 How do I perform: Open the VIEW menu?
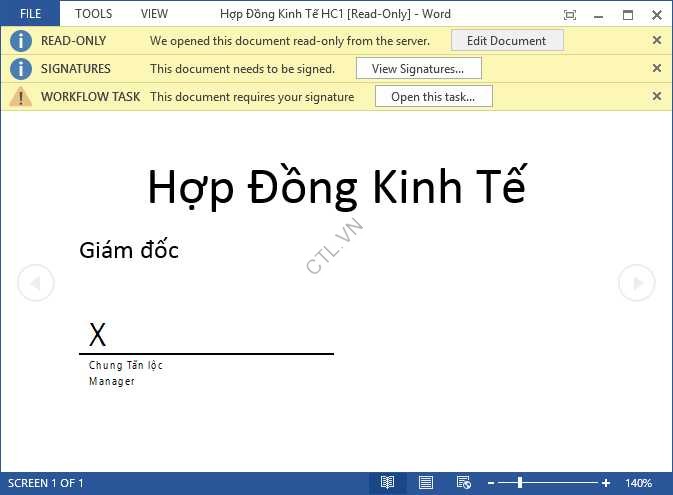click(x=154, y=14)
